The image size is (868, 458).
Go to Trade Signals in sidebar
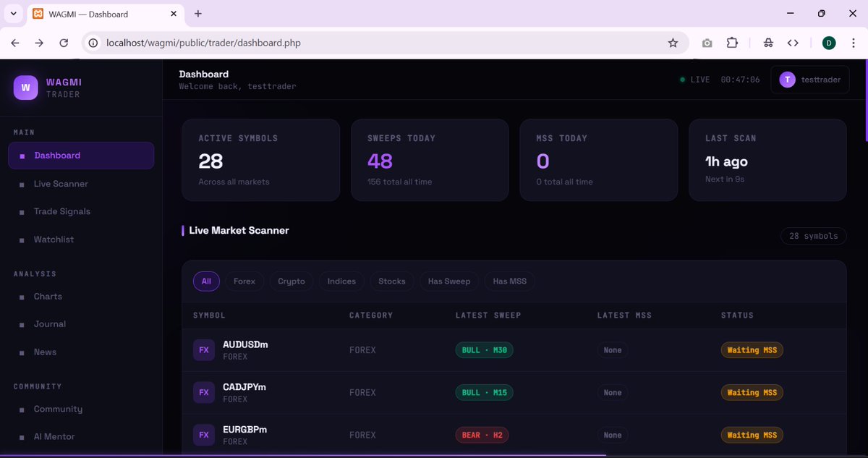coord(81,211)
